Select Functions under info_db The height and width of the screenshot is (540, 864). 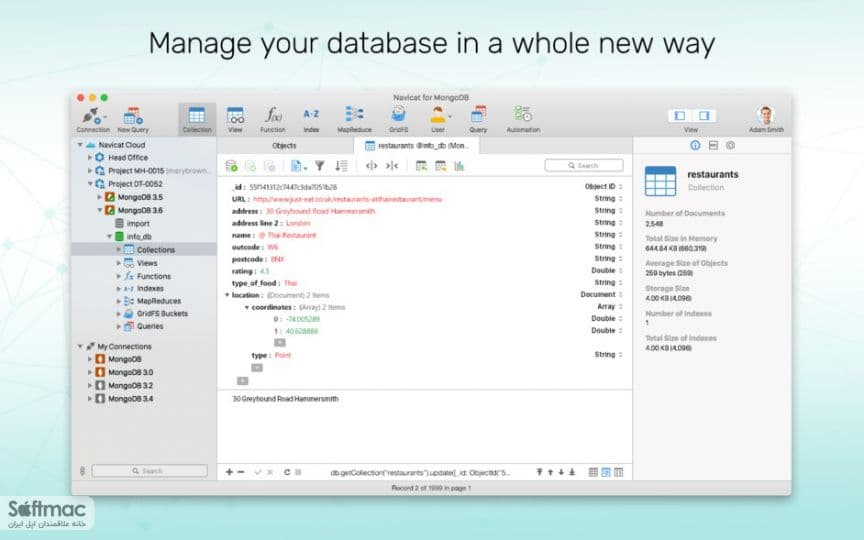[154, 276]
